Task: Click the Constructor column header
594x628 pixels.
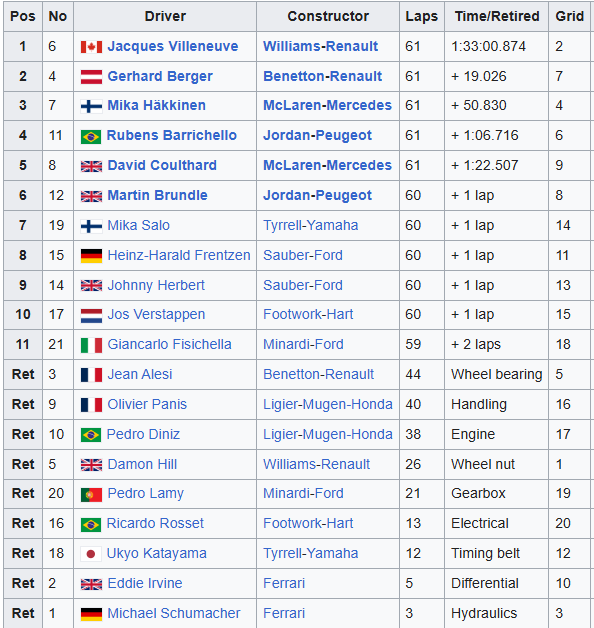Action: point(328,16)
